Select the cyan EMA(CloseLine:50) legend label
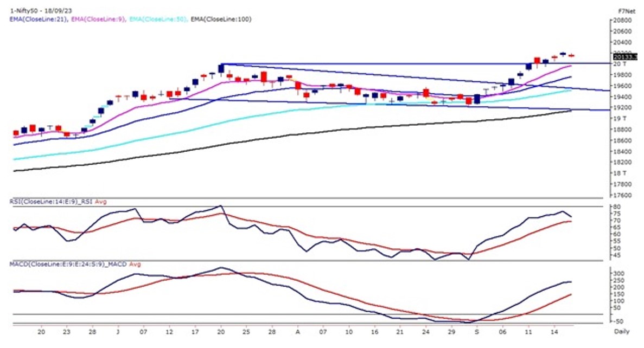 point(158,19)
